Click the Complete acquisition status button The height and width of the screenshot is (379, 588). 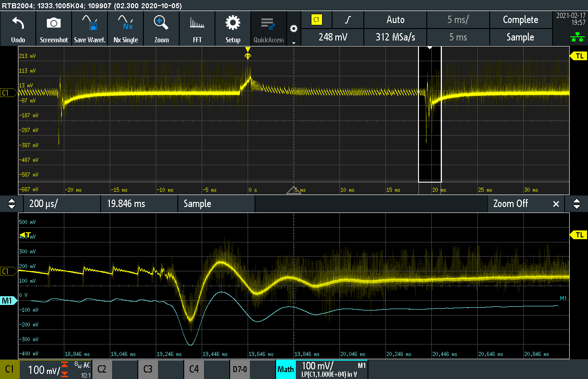click(x=520, y=20)
